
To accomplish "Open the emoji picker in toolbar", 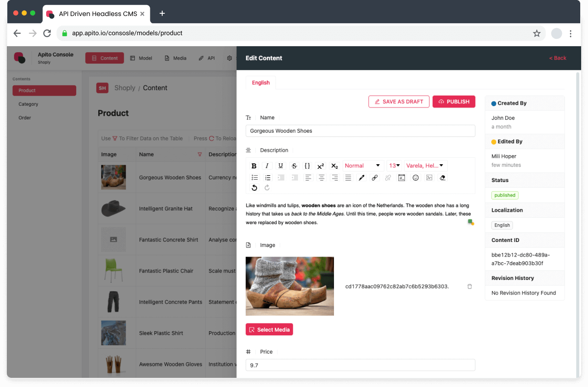I will click(415, 177).
